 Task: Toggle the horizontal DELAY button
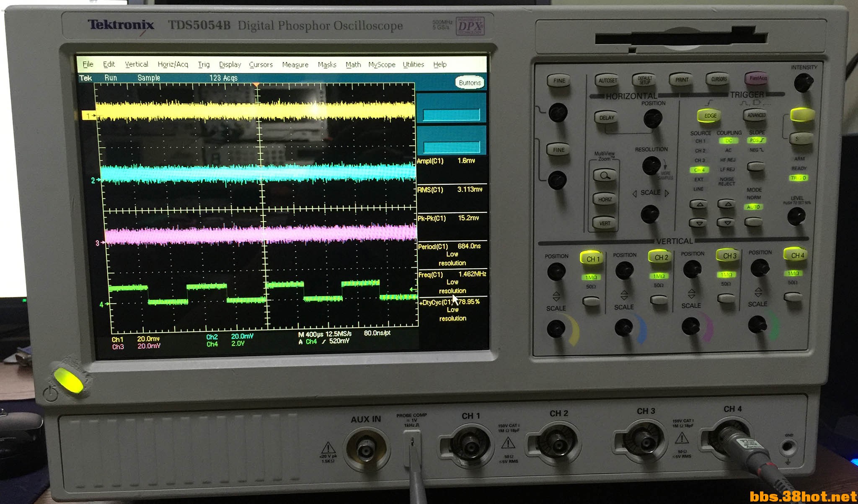click(607, 118)
